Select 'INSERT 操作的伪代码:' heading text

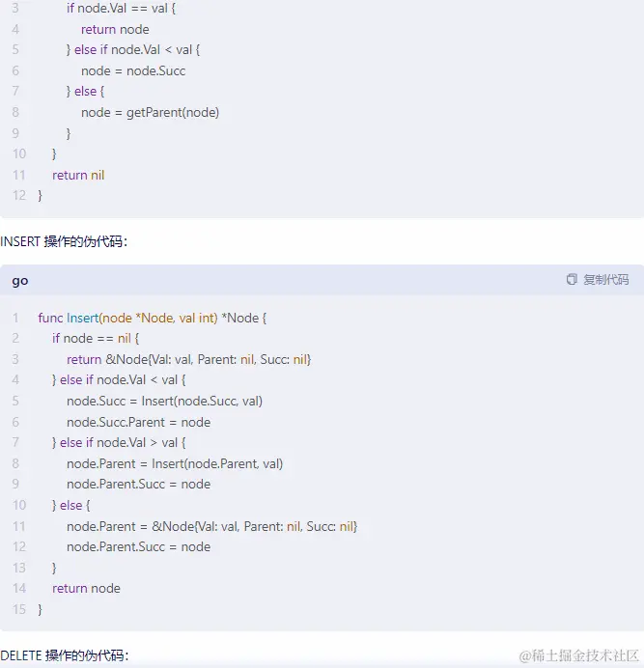pyautogui.click(x=64, y=242)
